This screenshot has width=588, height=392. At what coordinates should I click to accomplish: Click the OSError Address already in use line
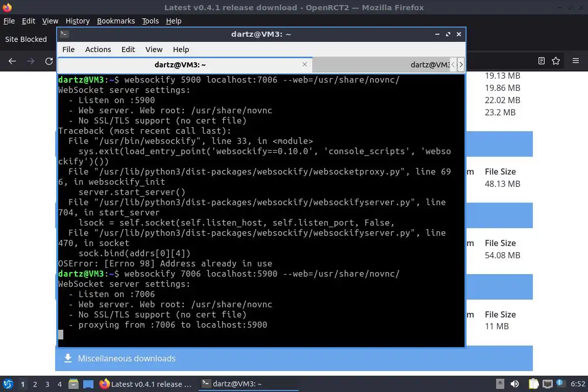click(165, 263)
